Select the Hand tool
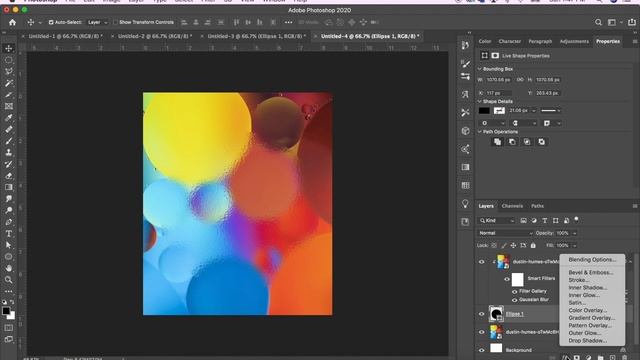This screenshot has height=360, width=640. (x=9, y=268)
